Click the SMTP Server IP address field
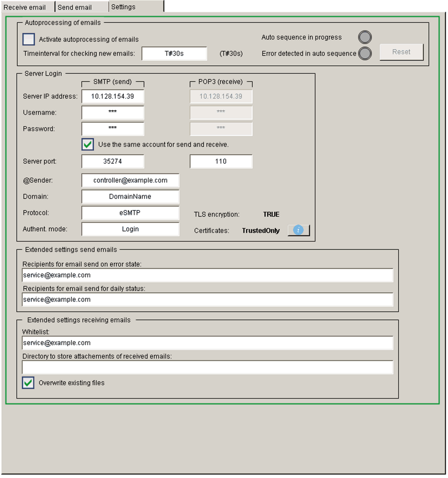Screen dimensions: 448x478 pos(113,96)
